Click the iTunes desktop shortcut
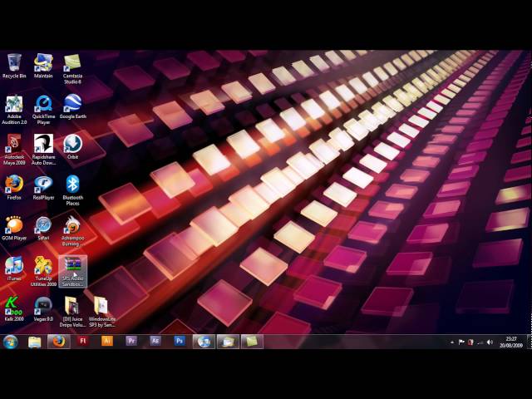Screen dimensions: 532x399 (x=14, y=268)
